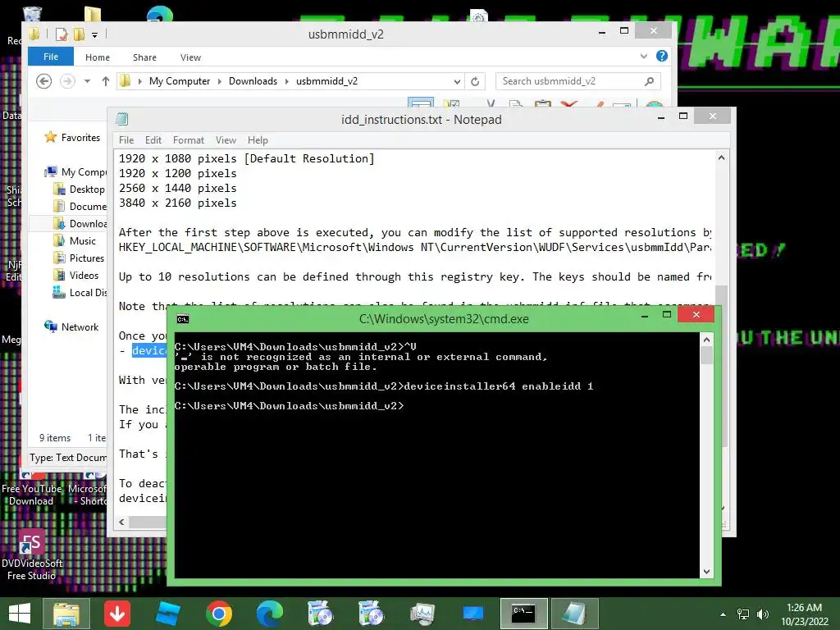Open Notepad's View menu
The width and height of the screenshot is (840, 630).
(226, 139)
